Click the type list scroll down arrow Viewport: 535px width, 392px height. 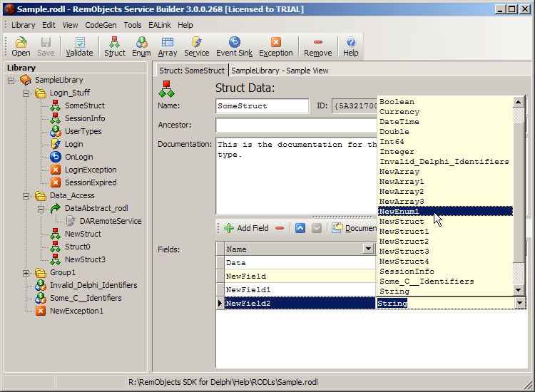[519, 290]
